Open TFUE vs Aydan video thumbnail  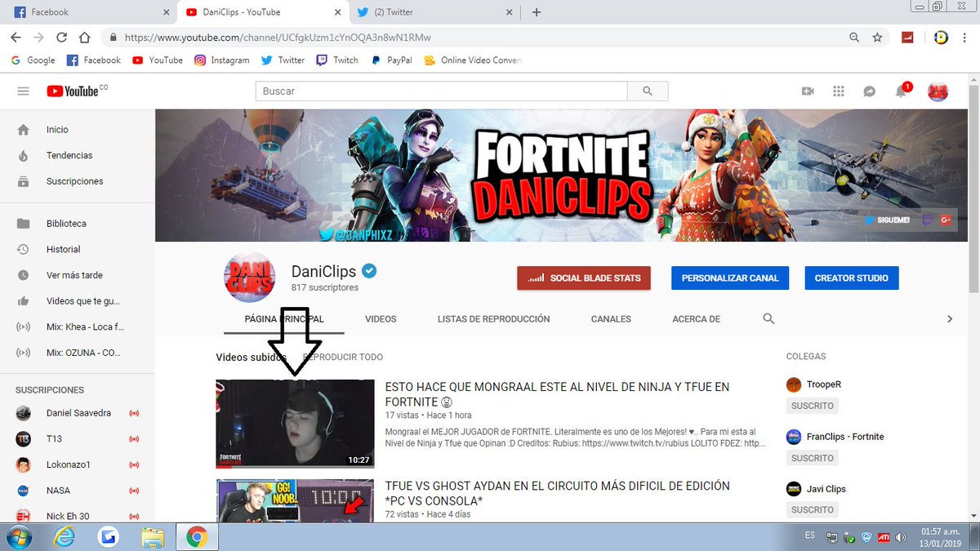[295, 499]
